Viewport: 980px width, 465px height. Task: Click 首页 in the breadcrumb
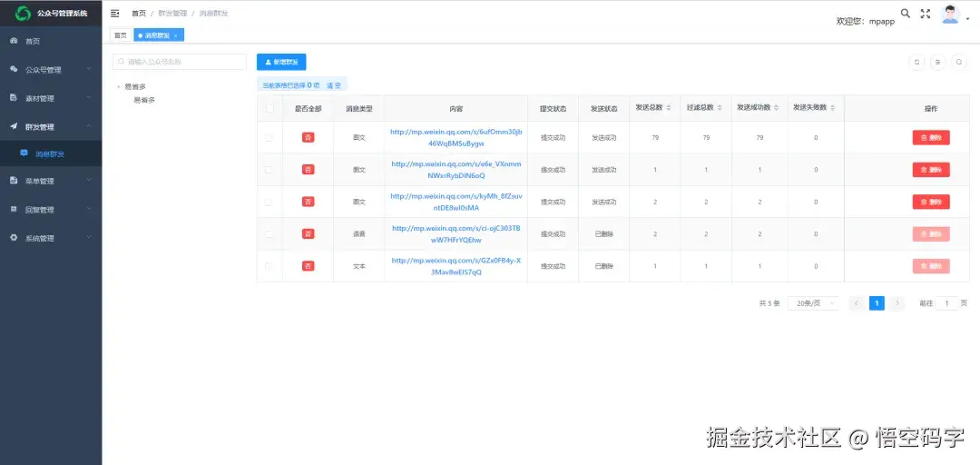pyautogui.click(x=139, y=13)
